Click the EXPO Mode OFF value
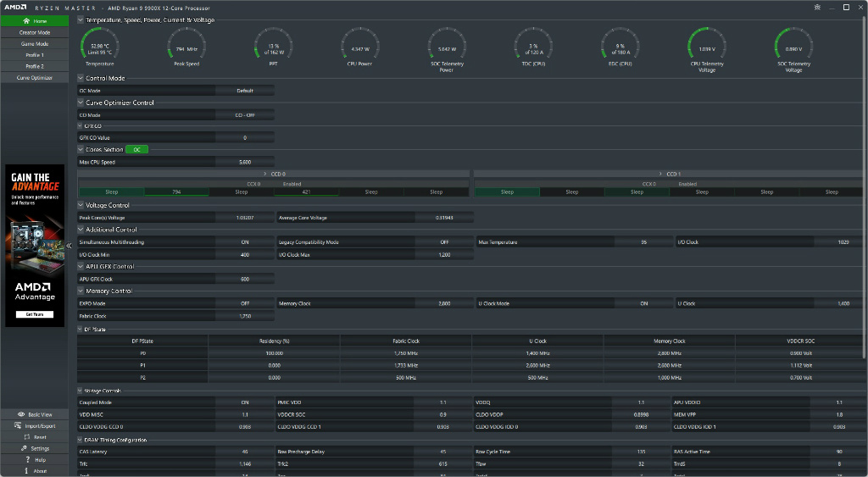Viewport: 868px width, 477px height. point(245,304)
